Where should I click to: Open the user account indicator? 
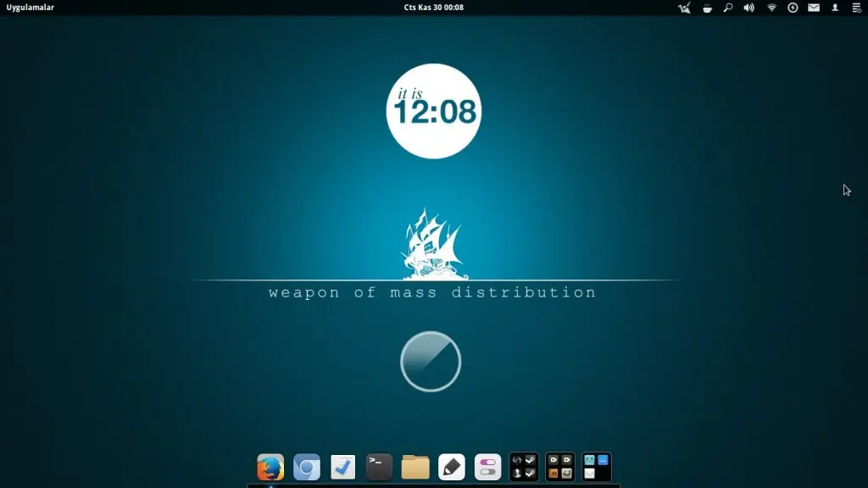click(x=835, y=8)
